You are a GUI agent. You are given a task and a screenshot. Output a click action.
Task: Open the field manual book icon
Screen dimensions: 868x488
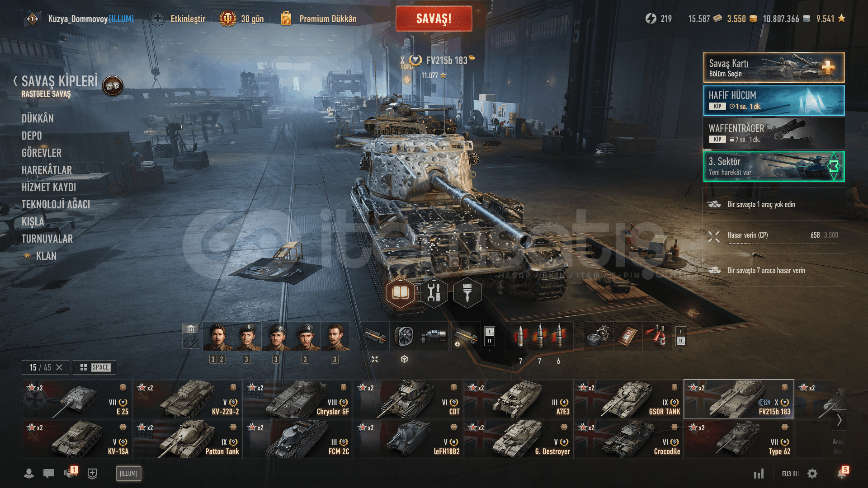[400, 293]
